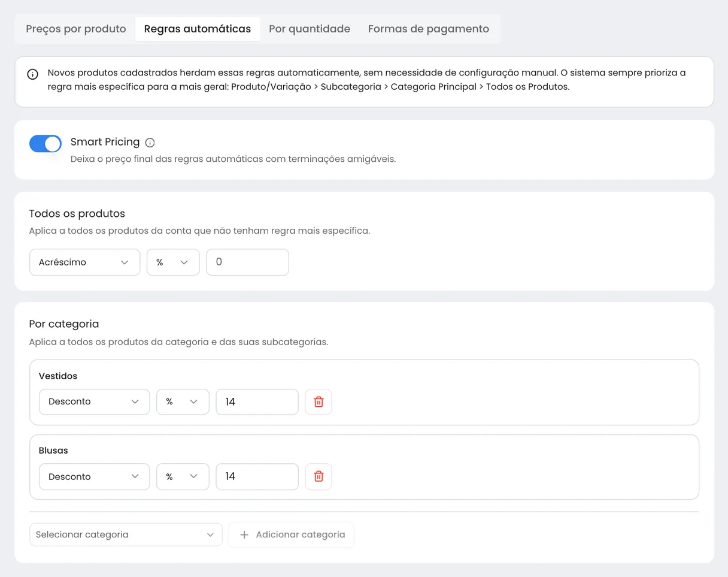Image resolution: width=728 pixels, height=577 pixels.
Task: Open the % unit dropdown for Vestidos
Action: (183, 402)
